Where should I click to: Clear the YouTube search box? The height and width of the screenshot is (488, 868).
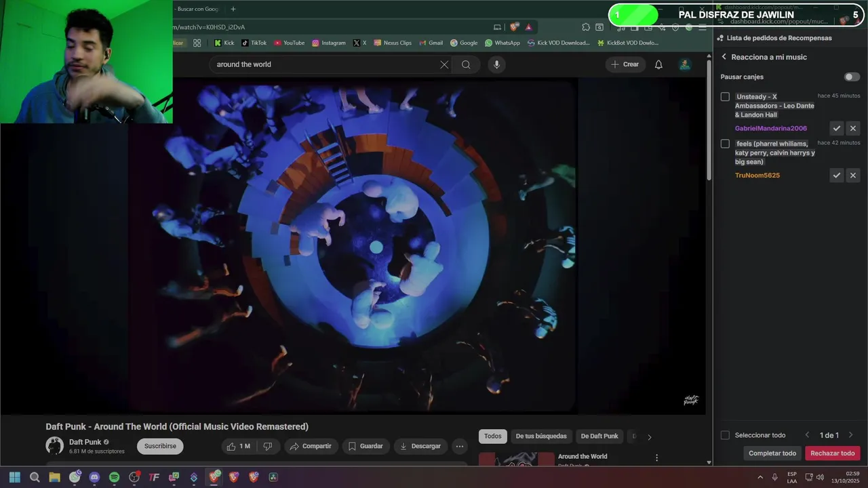pyautogui.click(x=444, y=64)
